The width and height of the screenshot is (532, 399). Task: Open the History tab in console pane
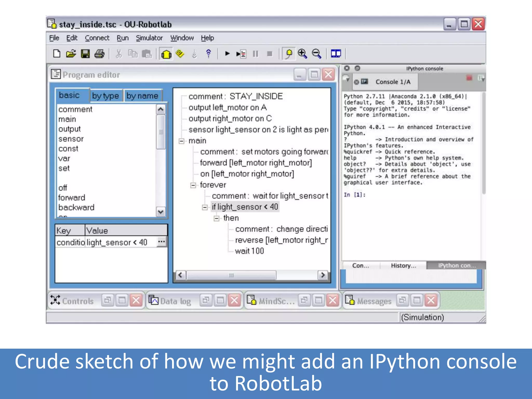point(403,265)
